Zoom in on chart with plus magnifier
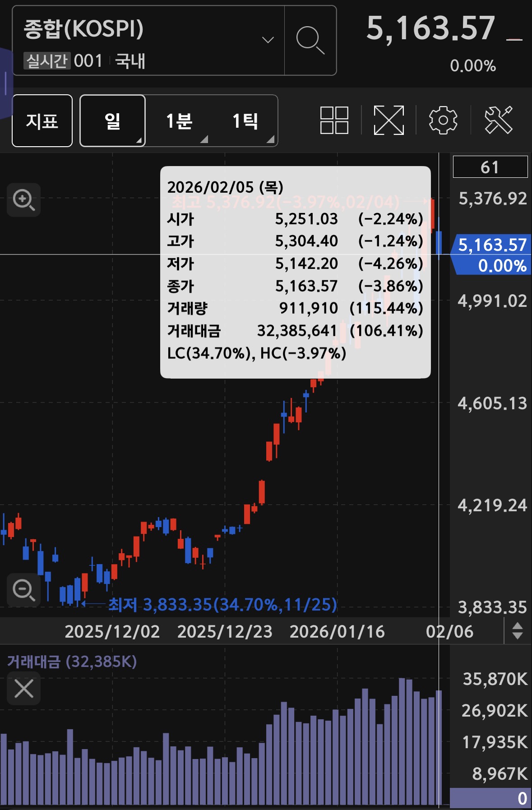532x810 pixels. click(x=24, y=200)
